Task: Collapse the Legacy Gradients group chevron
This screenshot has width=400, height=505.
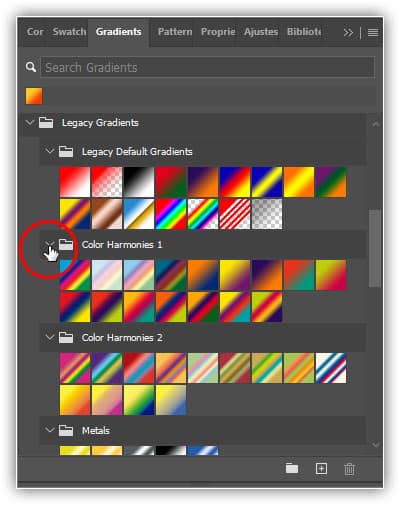Action: pos(30,122)
